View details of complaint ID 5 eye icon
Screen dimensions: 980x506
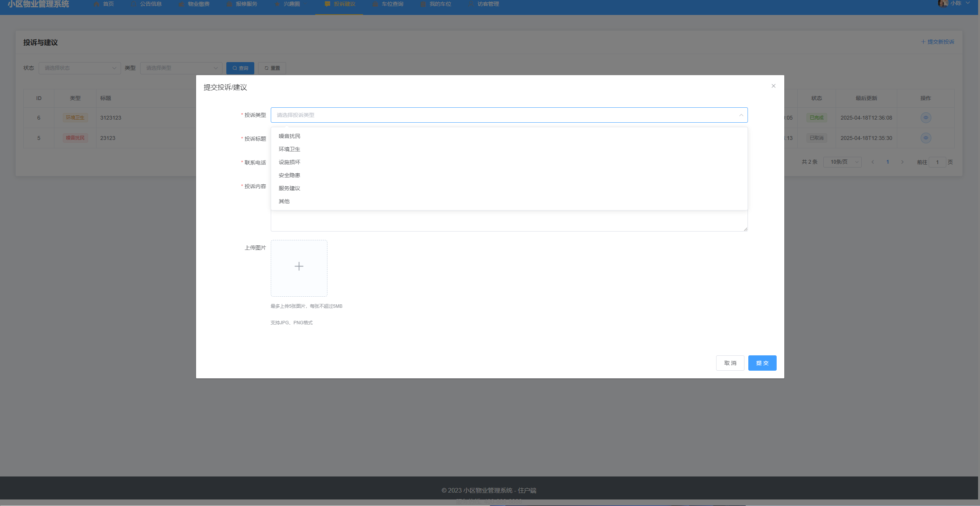pos(926,138)
